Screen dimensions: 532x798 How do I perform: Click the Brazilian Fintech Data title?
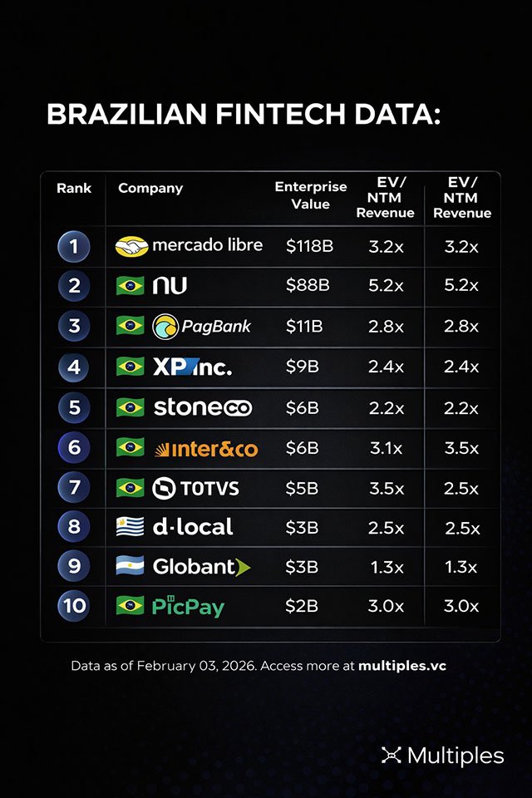pyautogui.click(x=243, y=116)
